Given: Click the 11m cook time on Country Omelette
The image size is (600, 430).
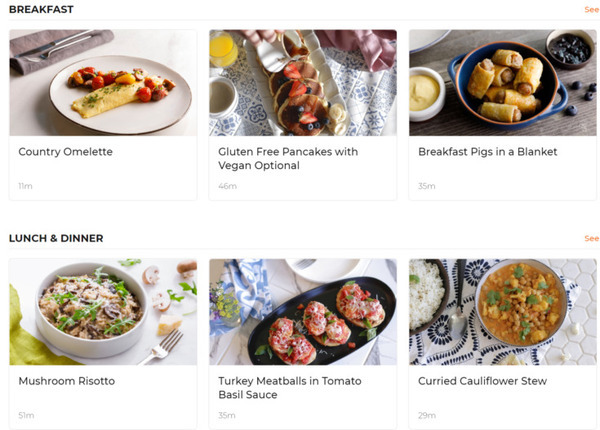Looking at the screenshot, I should pos(25,186).
